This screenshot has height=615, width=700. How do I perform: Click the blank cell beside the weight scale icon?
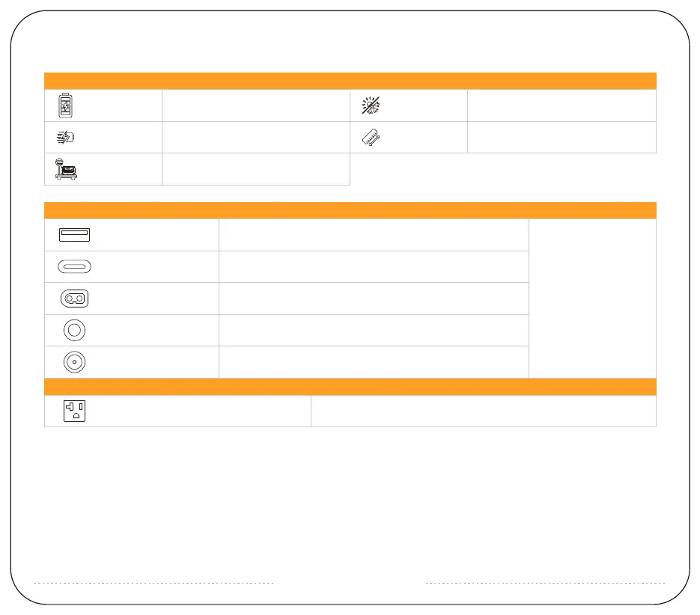pyautogui.click(x=255, y=169)
